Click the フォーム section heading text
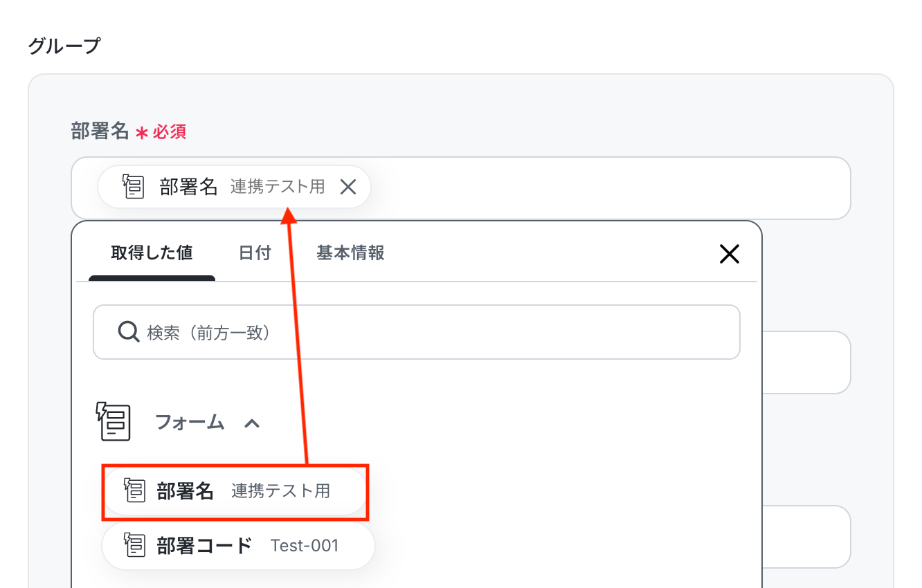 point(190,422)
